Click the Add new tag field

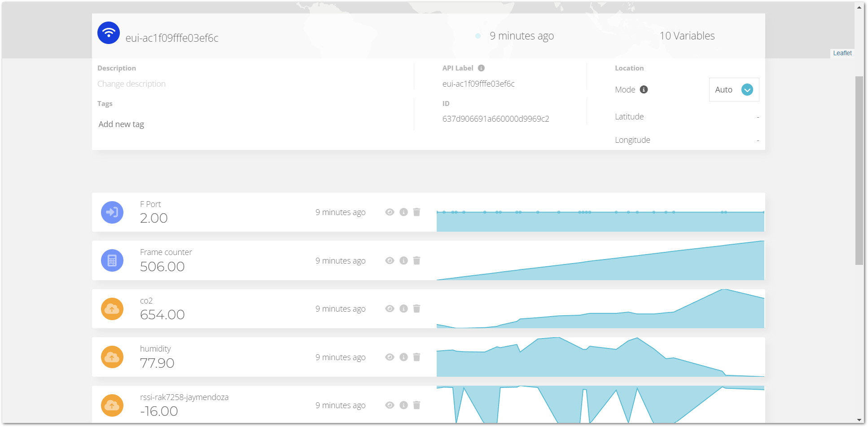click(x=121, y=124)
